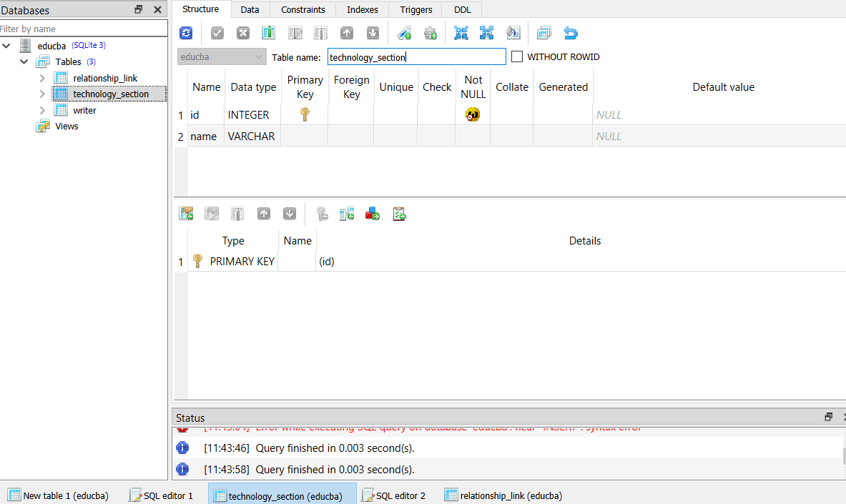Create an index on the table
Viewport: 846px width, 504px height.
tap(404, 32)
